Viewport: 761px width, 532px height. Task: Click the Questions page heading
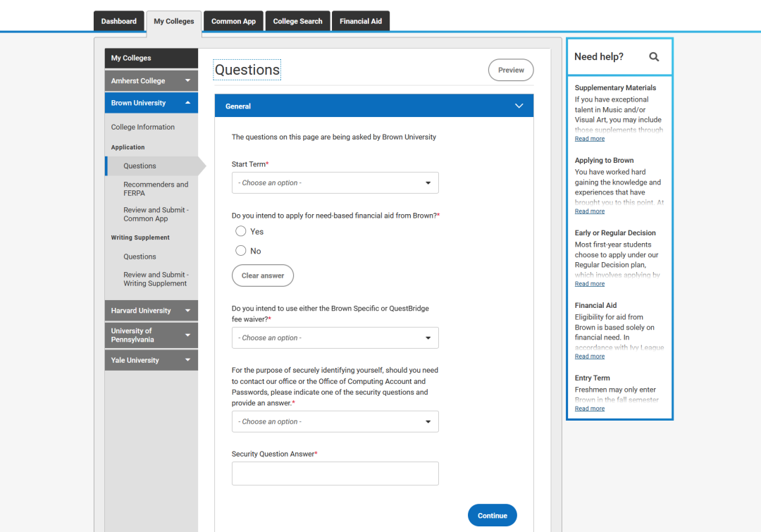click(x=247, y=70)
